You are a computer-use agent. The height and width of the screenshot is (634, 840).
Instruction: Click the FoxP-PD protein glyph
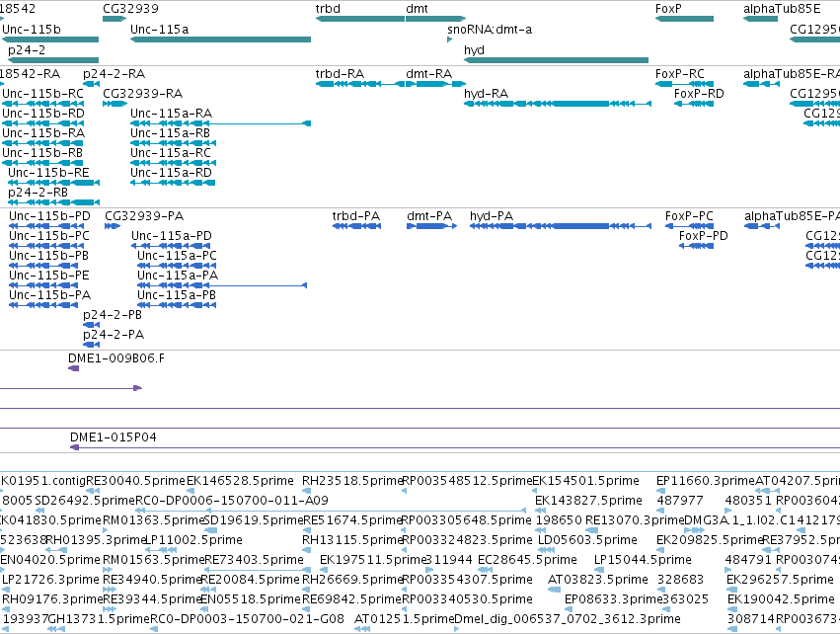tap(697, 246)
